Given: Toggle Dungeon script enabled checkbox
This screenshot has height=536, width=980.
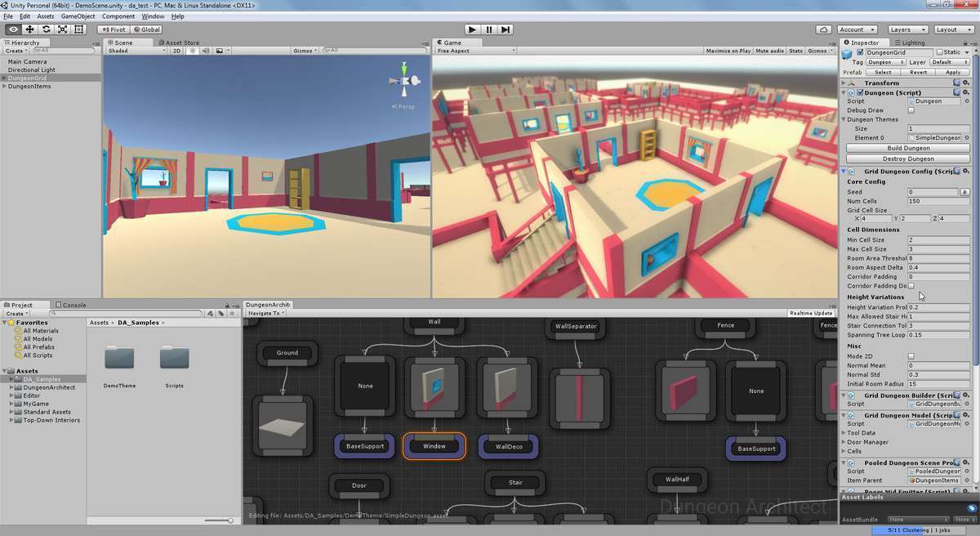Looking at the screenshot, I should 860,92.
